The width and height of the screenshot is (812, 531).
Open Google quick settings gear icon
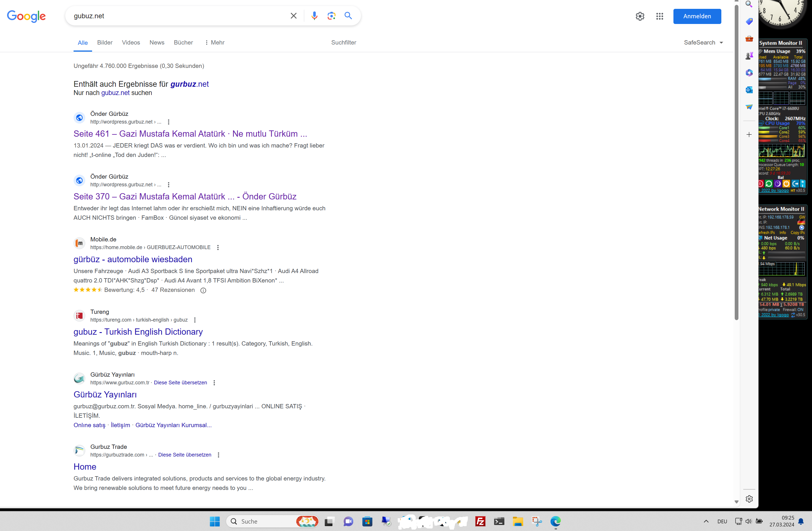click(x=640, y=16)
